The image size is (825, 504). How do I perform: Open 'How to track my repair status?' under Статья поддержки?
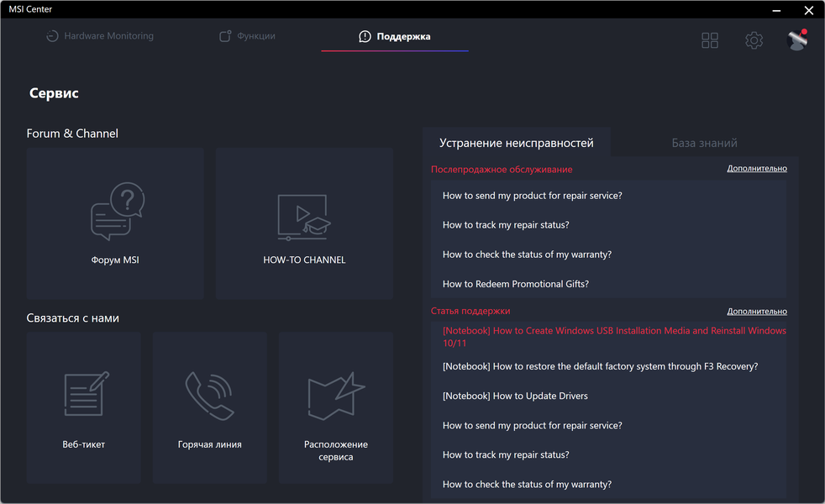(x=506, y=455)
